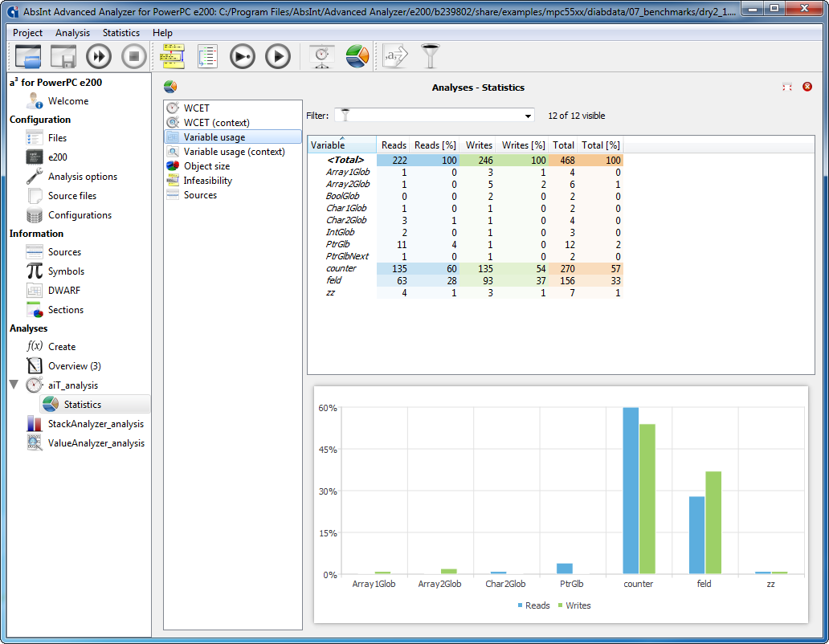829x644 pixels.
Task: Click the a-arrow text export toolbar icon
Action: 396,56
